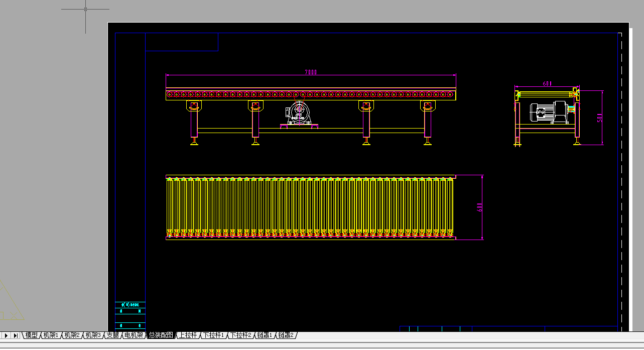Click the next layout tab arrow

coord(6,335)
